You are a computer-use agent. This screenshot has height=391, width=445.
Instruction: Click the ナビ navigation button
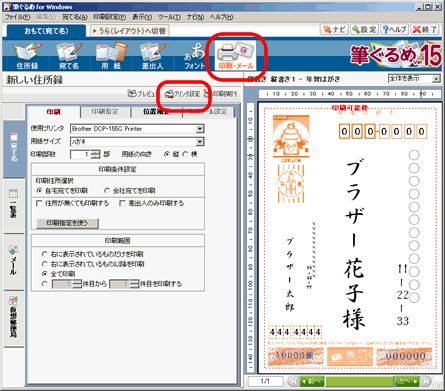click(x=334, y=30)
